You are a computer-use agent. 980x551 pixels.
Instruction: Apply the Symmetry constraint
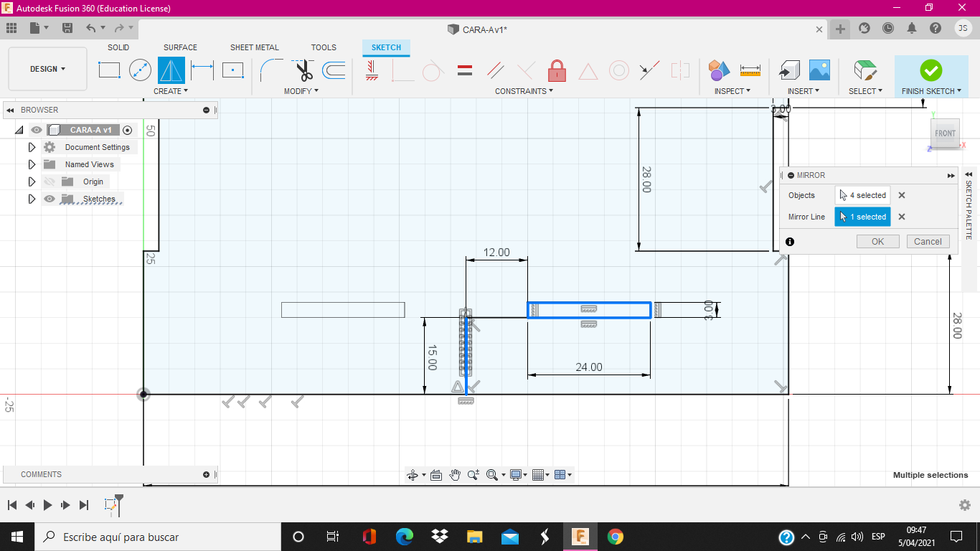pos(680,70)
